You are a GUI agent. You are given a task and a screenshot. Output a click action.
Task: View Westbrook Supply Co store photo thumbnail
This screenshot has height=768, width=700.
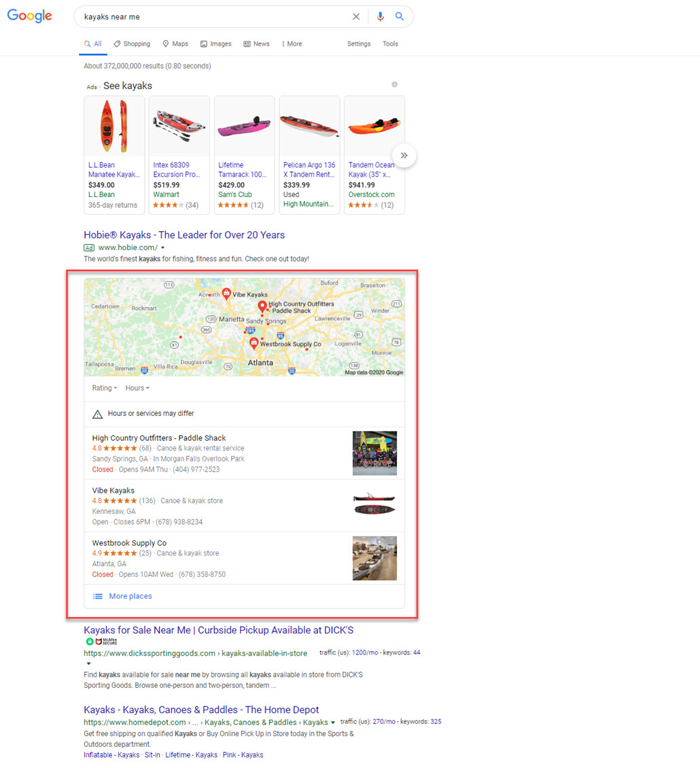pyautogui.click(x=374, y=559)
